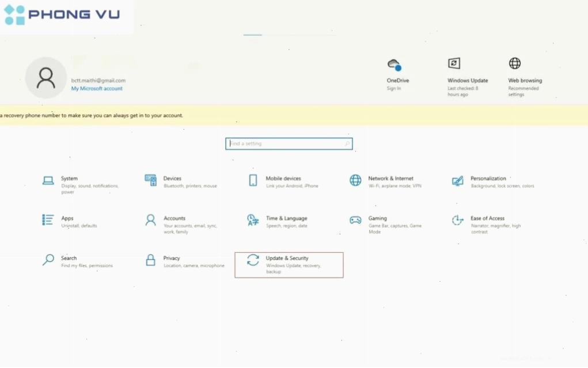Open the Devices icon
Viewport: 588px width, 368px height.
[150, 180]
